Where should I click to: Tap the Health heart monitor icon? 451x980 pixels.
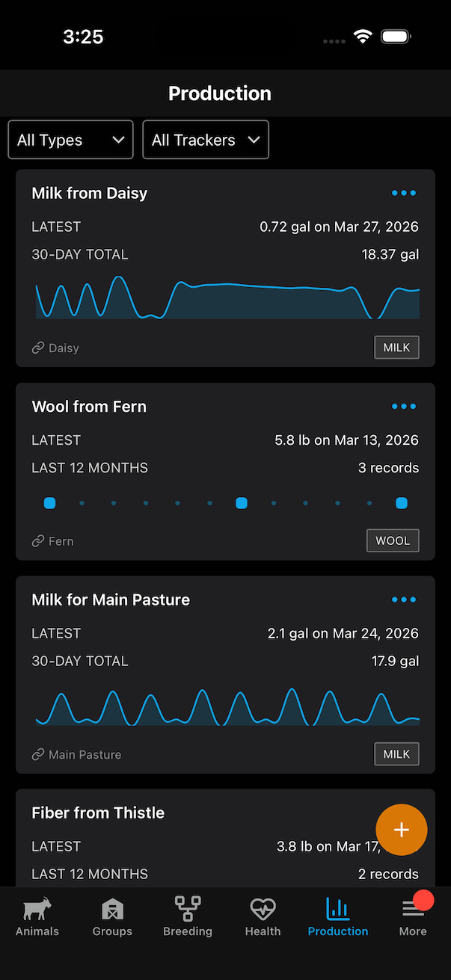[263, 909]
